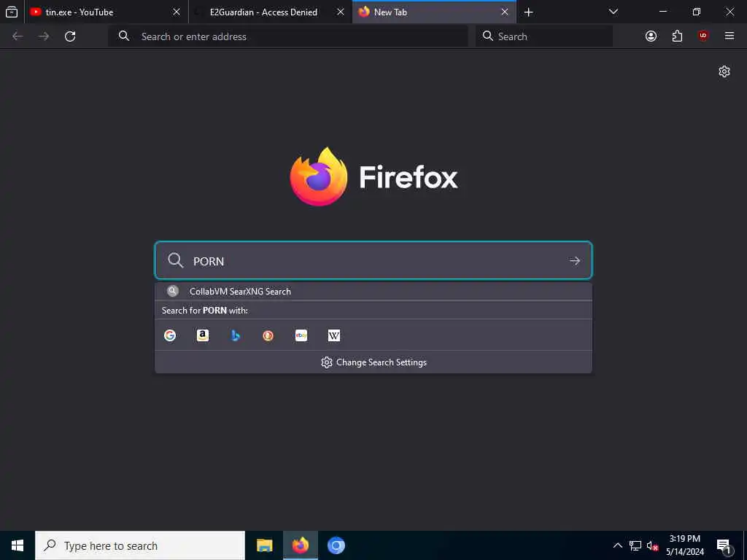Open the muted volume tray icon
The width and height of the screenshot is (747, 560).
(653, 545)
